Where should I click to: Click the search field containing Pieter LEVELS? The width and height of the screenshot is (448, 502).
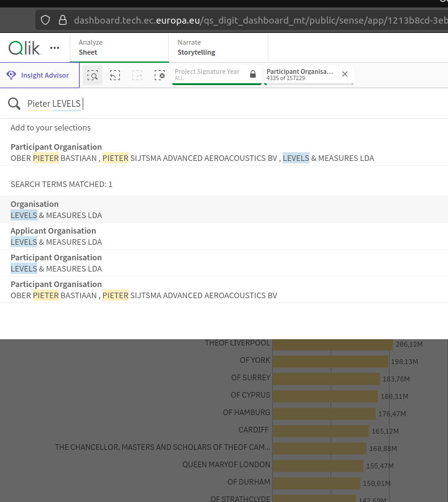click(x=224, y=104)
